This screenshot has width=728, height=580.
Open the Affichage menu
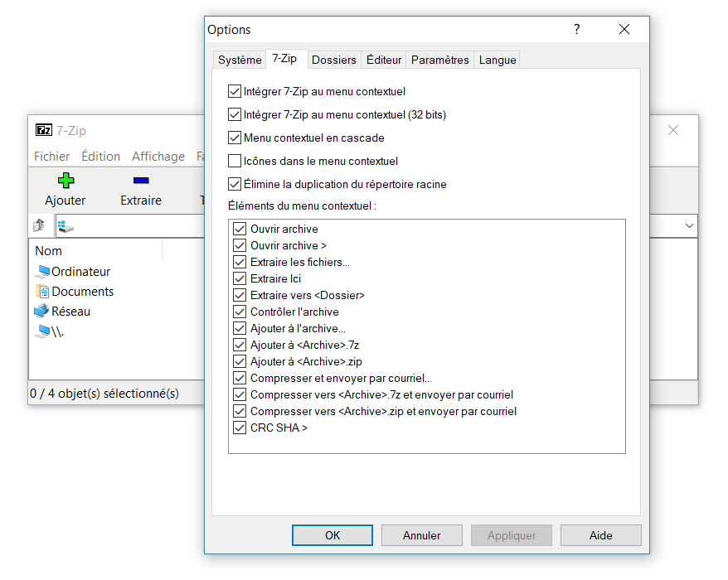pyautogui.click(x=158, y=157)
